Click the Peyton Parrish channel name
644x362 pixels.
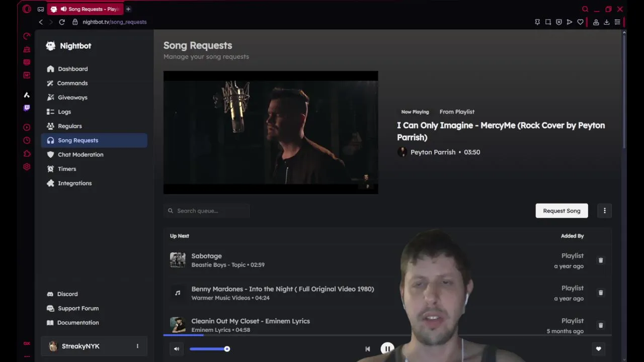[433, 152]
